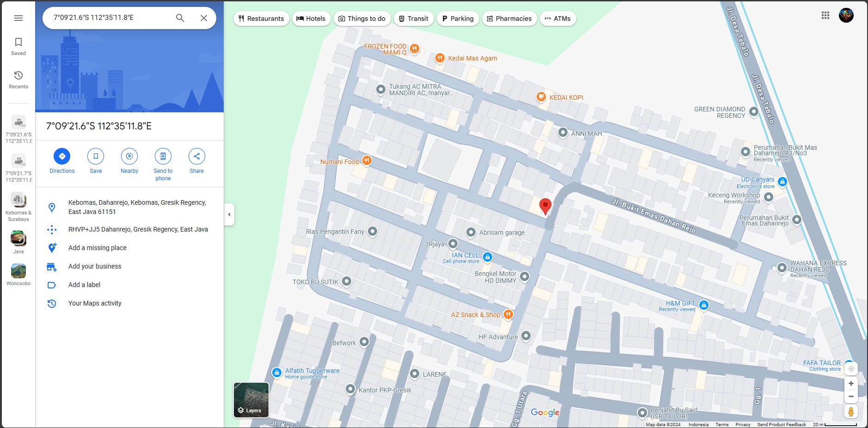868x428 pixels.
Task: Click the Street View pegman
Action: click(851, 411)
